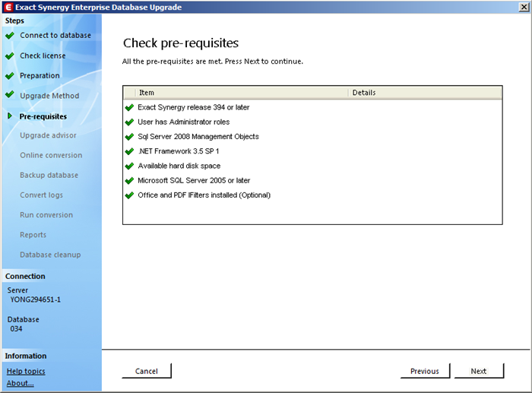
Task: Select the Backup database step
Action: tap(49, 175)
